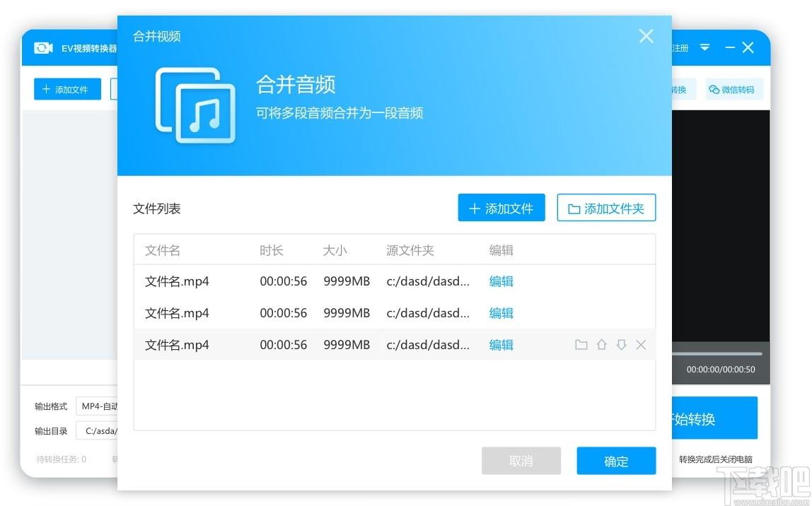The width and height of the screenshot is (812, 506).
Task: Click 注册 link in main title bar
Action: pyautogui.click(x=680, y=48)
